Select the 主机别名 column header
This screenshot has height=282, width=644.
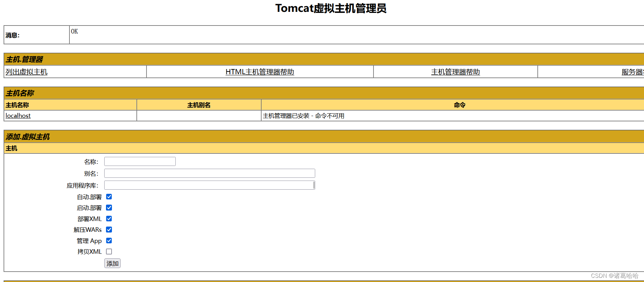[x=199, y=105]
